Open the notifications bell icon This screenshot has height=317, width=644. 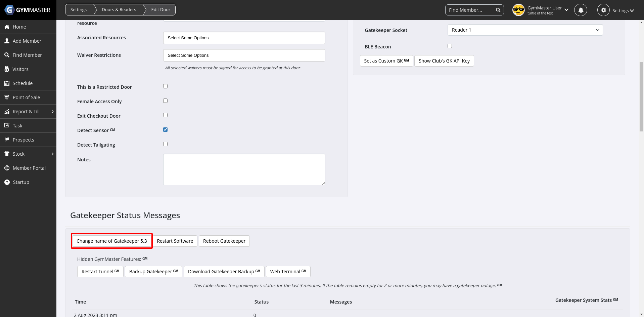click(581, 10)
